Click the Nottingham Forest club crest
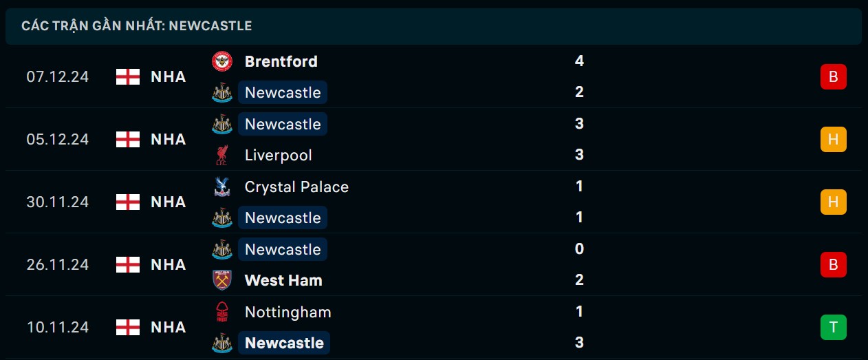The width and height of the screenshot is (868, 360). 222,313
